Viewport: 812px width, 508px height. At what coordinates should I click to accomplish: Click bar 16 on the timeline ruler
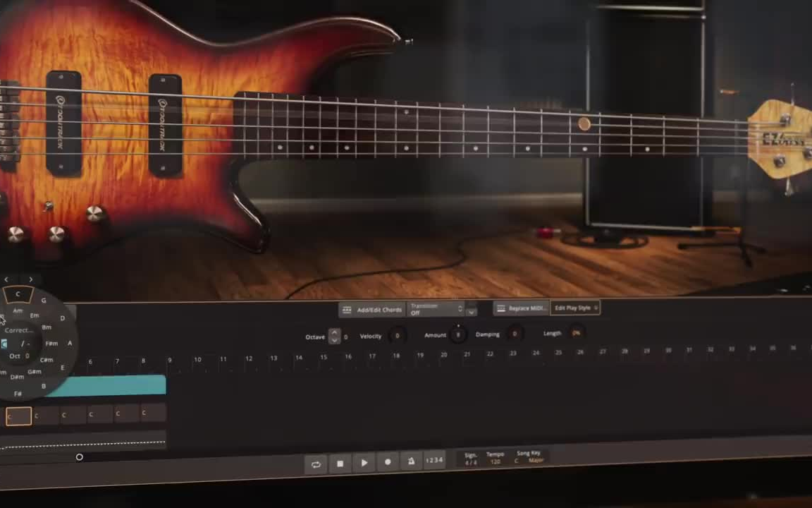348,356
